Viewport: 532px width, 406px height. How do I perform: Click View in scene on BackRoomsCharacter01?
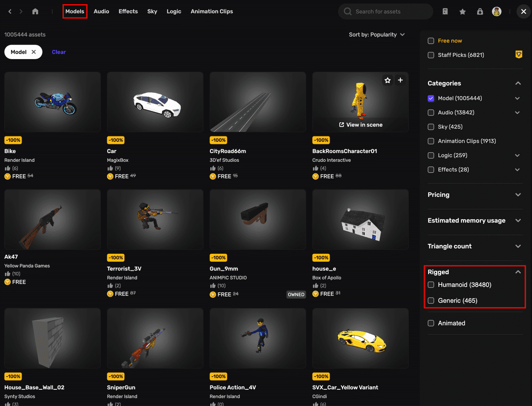(360, 125)
